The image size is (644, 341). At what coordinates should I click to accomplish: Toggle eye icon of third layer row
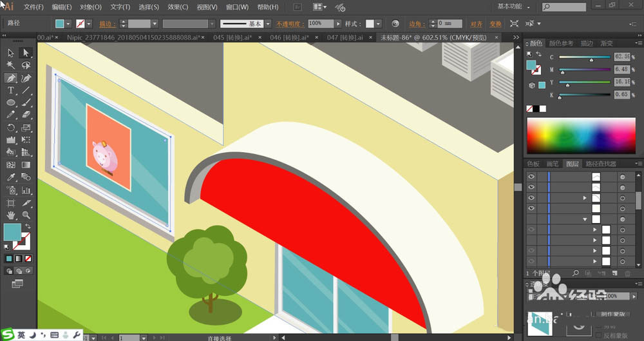pyautogui.click(x=531, y=198)
